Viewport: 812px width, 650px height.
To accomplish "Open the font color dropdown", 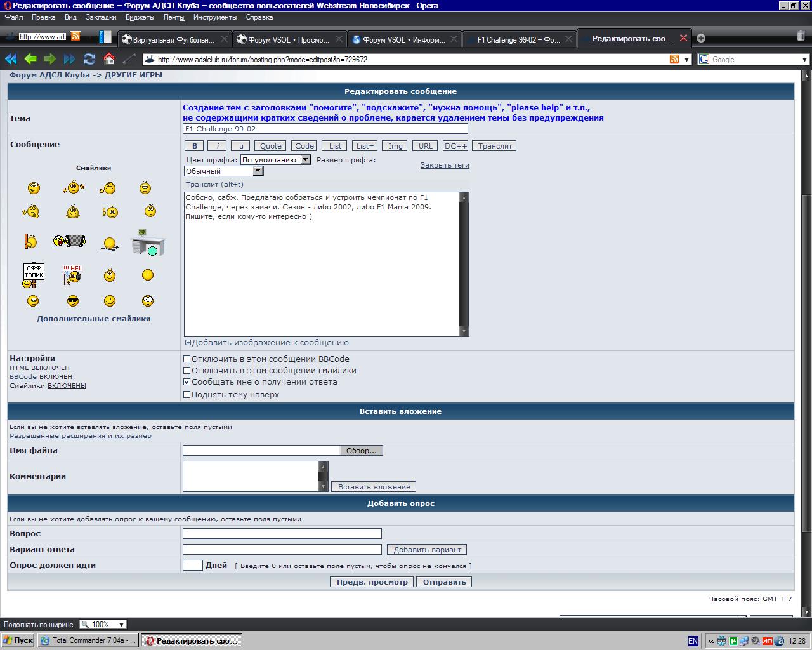I will click(x=306, y=160).
